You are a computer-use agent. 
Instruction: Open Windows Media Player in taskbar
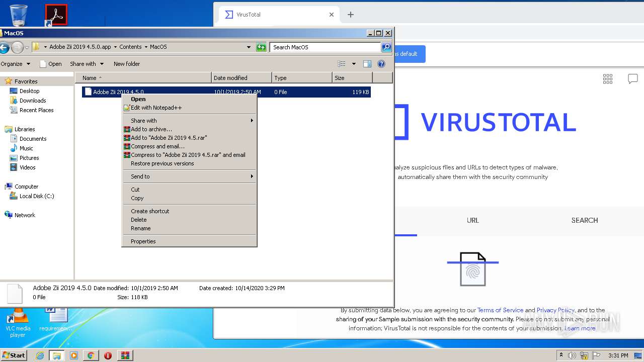74,355
